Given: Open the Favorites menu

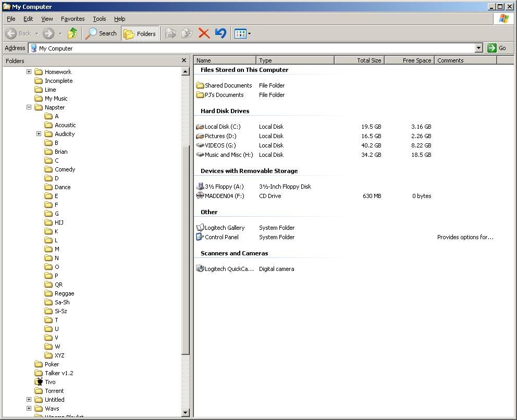Looking at the screenshot, I should [72, 19].
